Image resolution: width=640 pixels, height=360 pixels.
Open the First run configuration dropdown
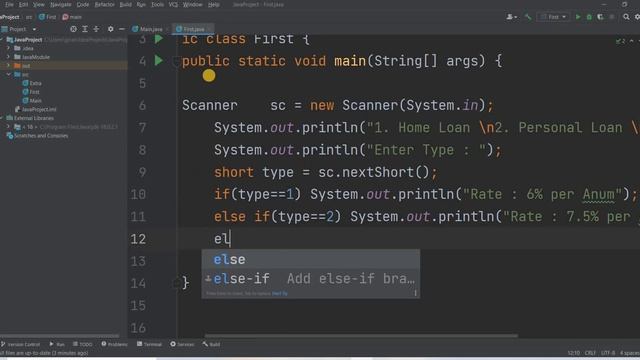coord(553,17)
